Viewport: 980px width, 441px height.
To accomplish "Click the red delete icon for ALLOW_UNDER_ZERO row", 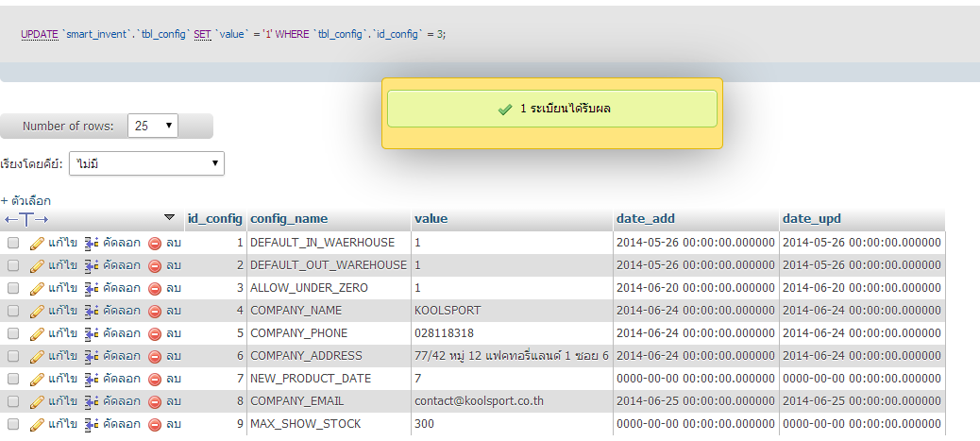I will [155, 288].
